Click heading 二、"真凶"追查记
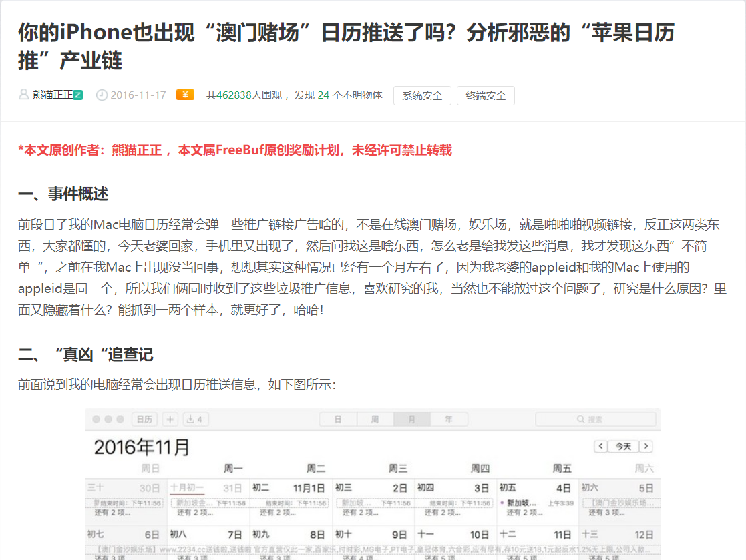This screenshot has height=560, width=746. 85,354
